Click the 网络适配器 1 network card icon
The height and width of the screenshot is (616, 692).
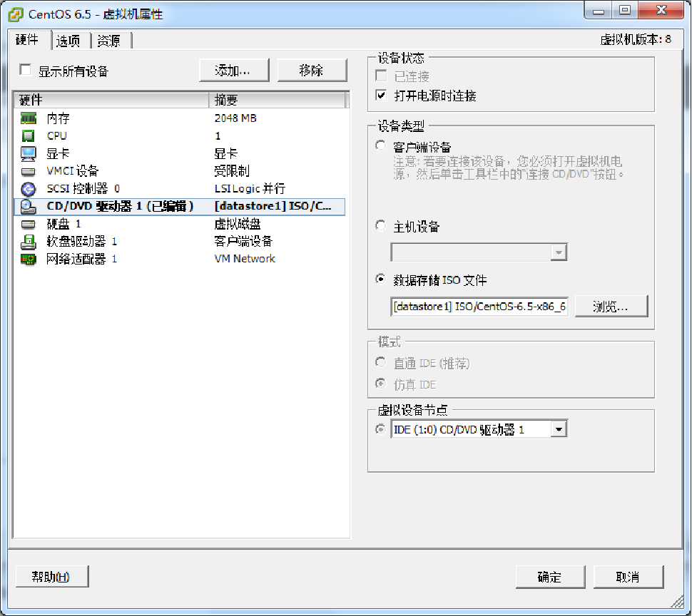[x=29, y=259]
